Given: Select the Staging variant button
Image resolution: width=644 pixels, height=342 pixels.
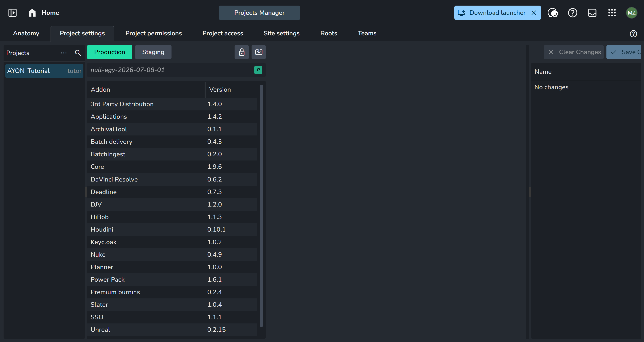Looking at the screenshot, I should click(x=153, y=52).
